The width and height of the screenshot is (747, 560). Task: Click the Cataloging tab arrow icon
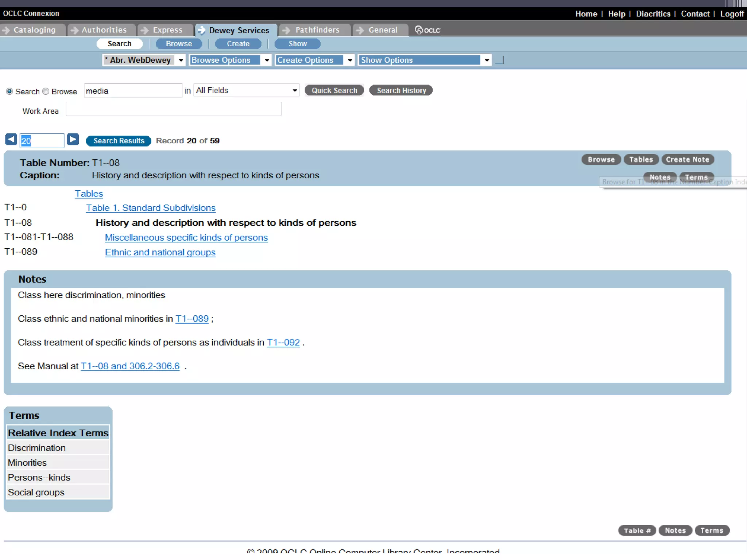[6, 30]
